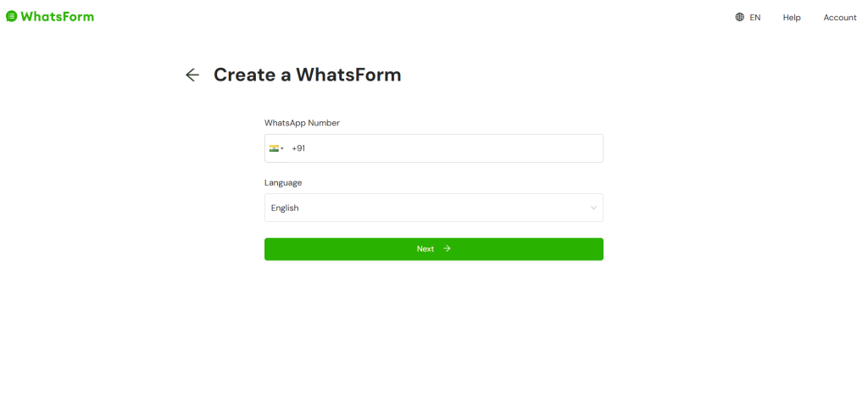Open the EN site language selector
This screenshot has width=868, height=417.
pos(748,17)
